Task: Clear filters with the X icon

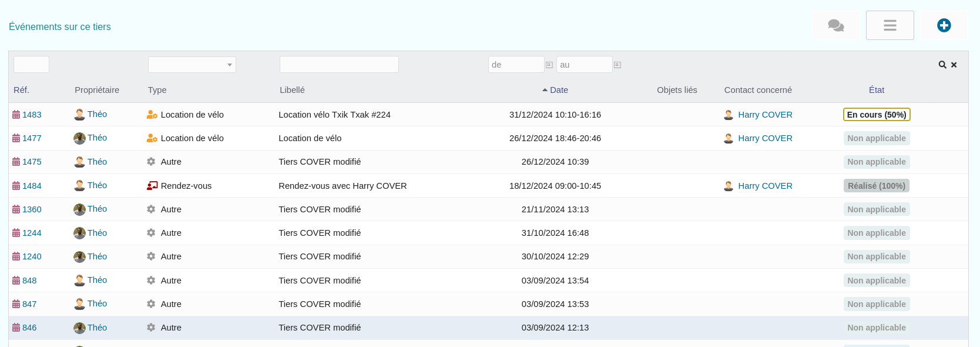Action: [x=954, y=65]
